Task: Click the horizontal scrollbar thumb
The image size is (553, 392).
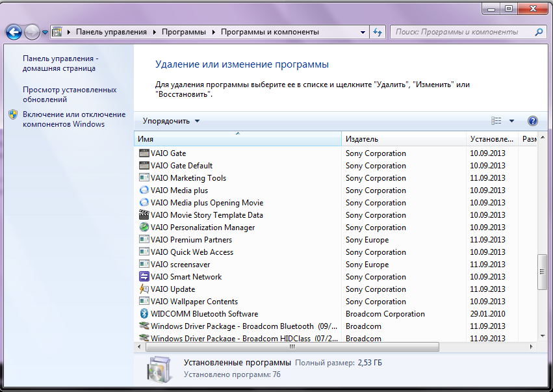Action: point(292,347)
